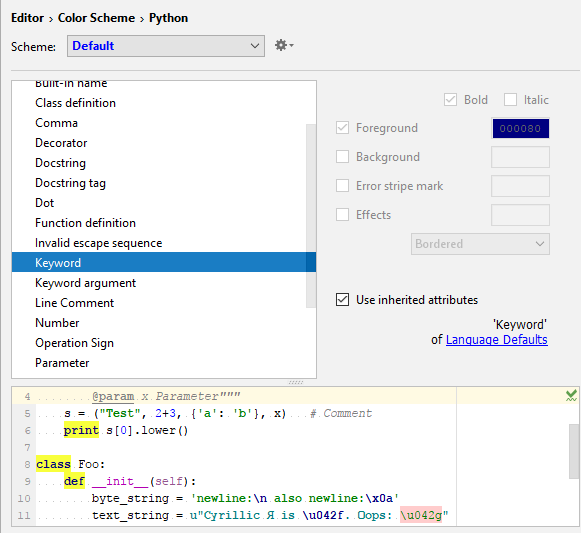Click the __init__ function name in preview
The width and height of the screenshot is (581, 533).
click(x=120, y=481)
